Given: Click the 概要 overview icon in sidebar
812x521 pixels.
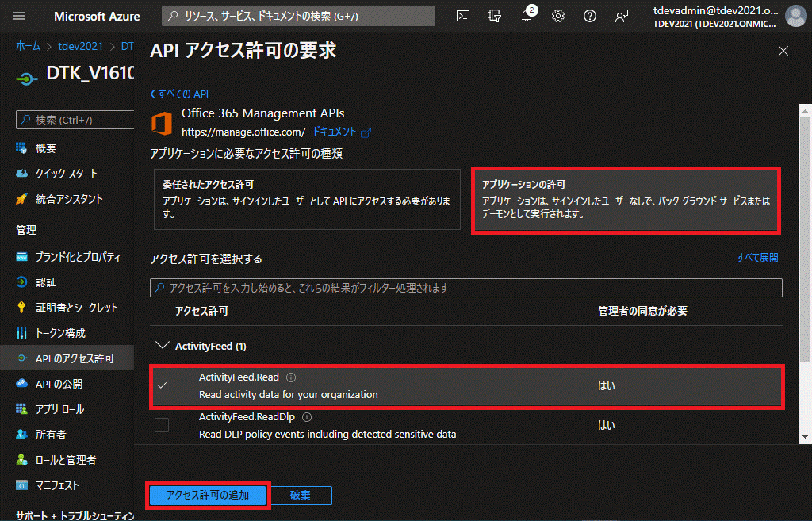Looking at the screenshot, I should (x=21, y=148).
